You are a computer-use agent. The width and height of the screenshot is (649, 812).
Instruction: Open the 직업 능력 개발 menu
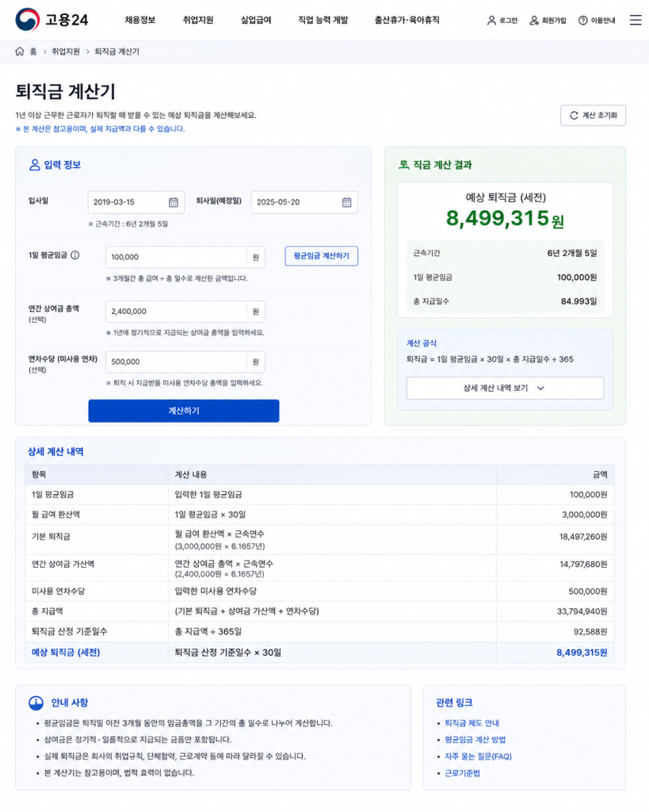coord(323,20)
